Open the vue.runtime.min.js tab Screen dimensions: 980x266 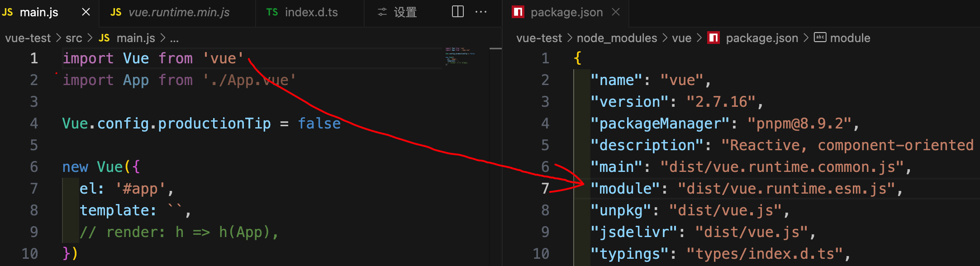(x=179, y=12)
